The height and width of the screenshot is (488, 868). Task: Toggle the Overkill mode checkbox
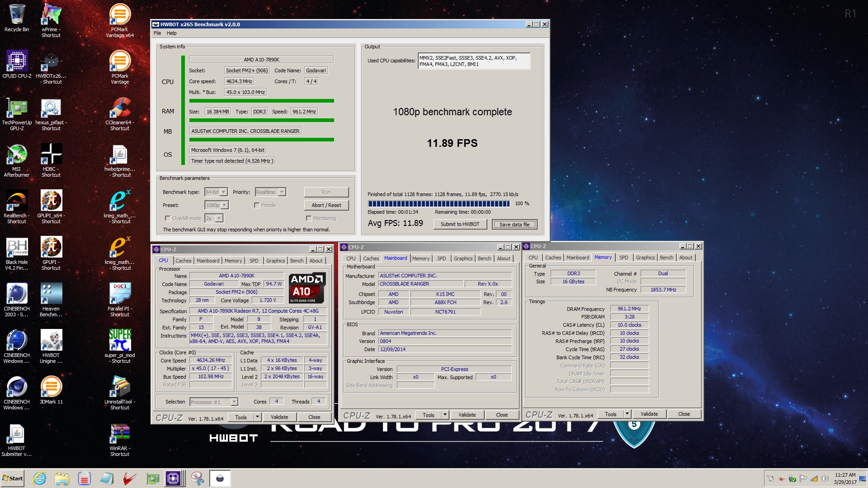point(168,218)
